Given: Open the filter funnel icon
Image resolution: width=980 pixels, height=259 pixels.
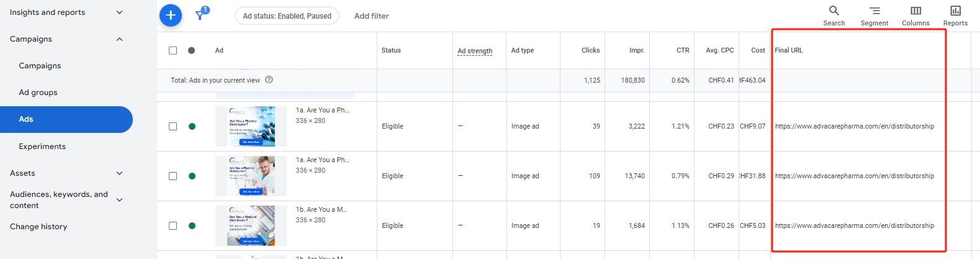Looking at the screenshot, I should (x=200, y=16).
